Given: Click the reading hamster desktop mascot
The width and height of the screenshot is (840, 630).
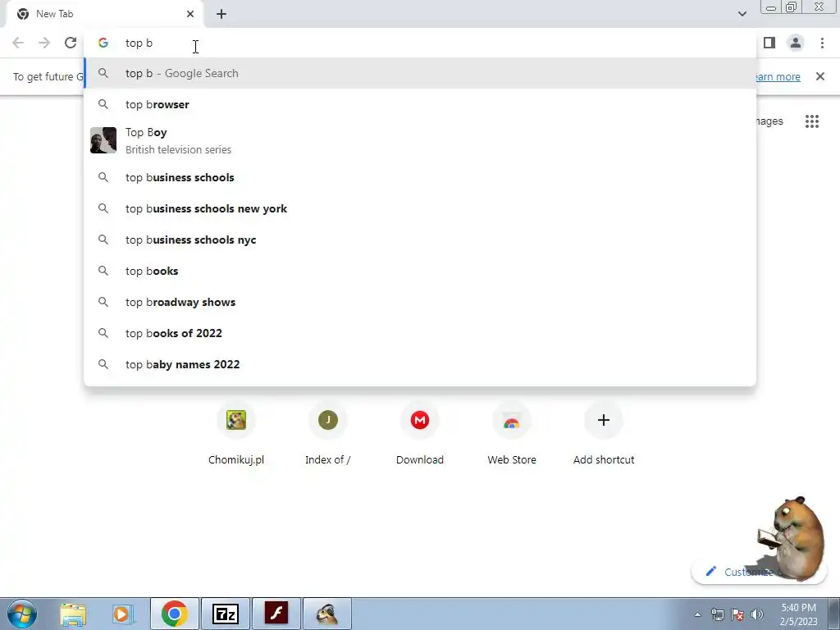Looking at the screenshot, I should 792,537.
